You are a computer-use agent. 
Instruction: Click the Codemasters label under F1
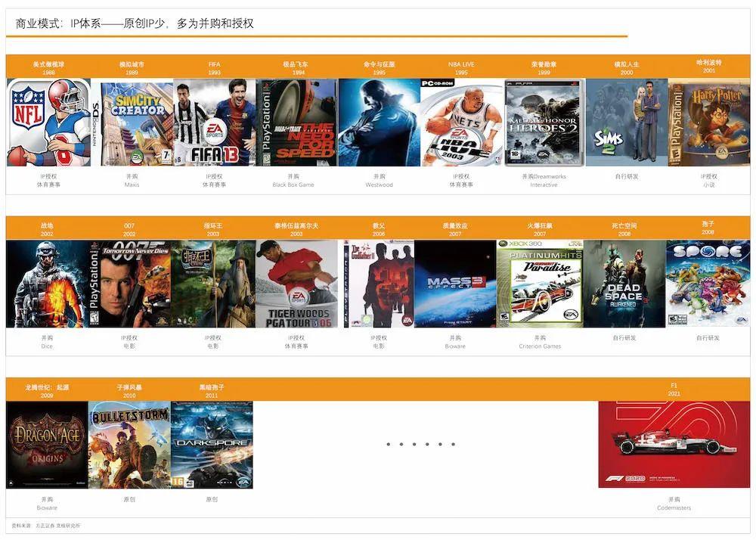(674, 508)
